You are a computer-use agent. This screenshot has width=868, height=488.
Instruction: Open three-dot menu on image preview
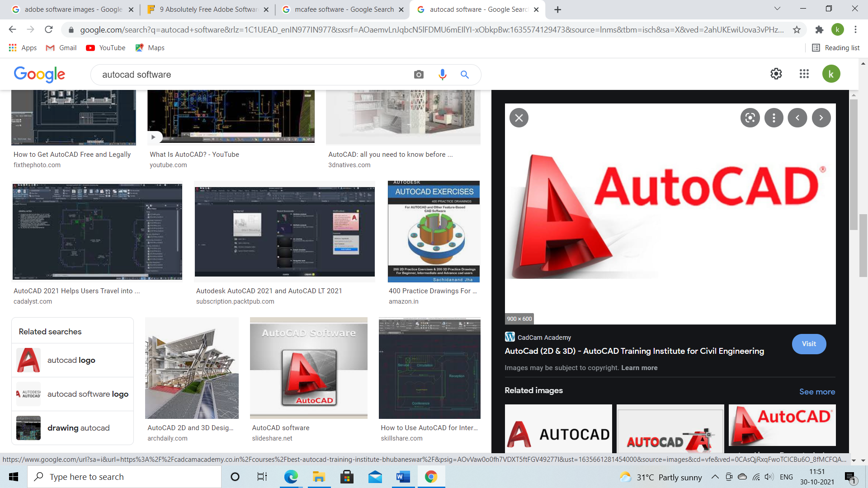(x=774, y=118)
